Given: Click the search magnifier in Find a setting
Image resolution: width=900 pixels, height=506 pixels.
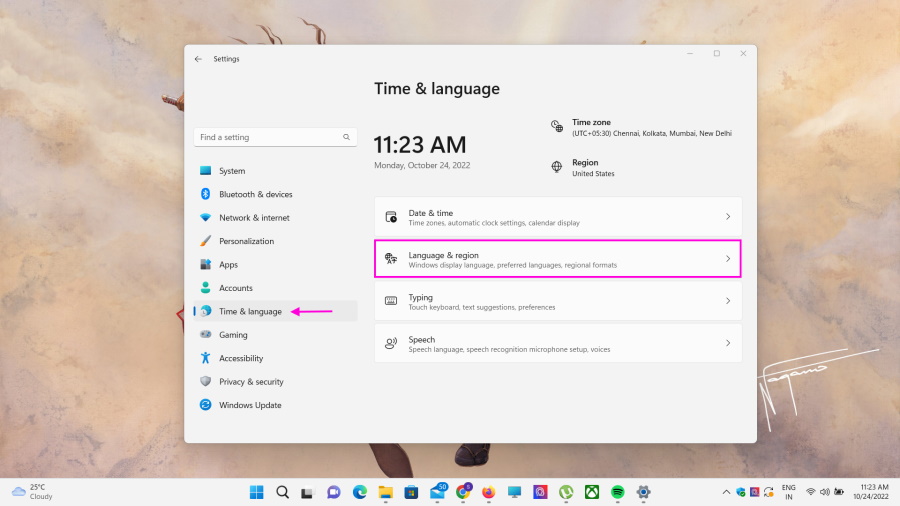Looking at the screenshot, I should click(347, 137).
